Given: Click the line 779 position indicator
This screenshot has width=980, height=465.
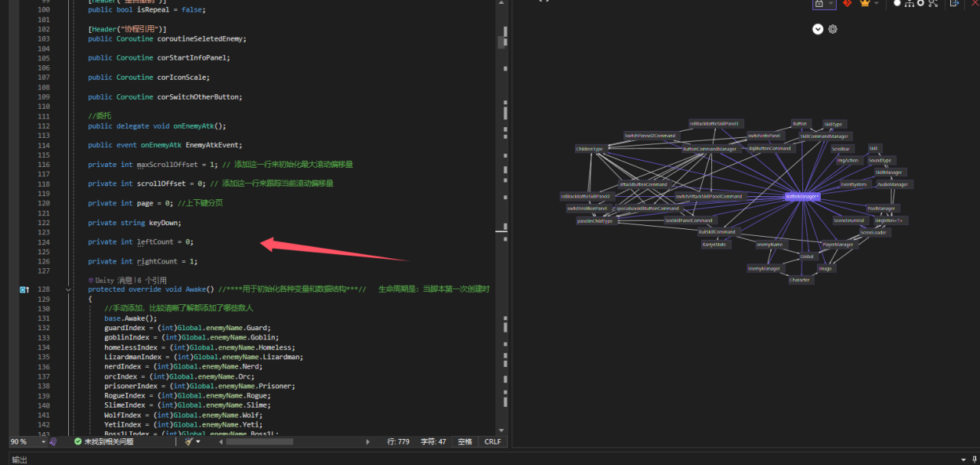Looking at the screenshot, I should (398, 441).
